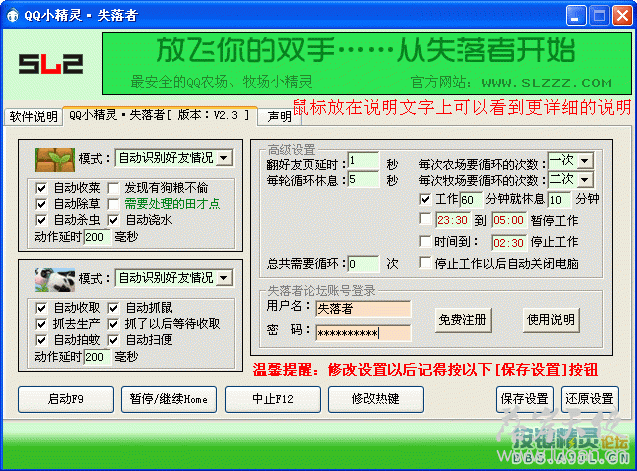Select the QQ小精灵·失落者 版本 V2.3 tab
The image size is (637, 471).
[x=160, y=115]
